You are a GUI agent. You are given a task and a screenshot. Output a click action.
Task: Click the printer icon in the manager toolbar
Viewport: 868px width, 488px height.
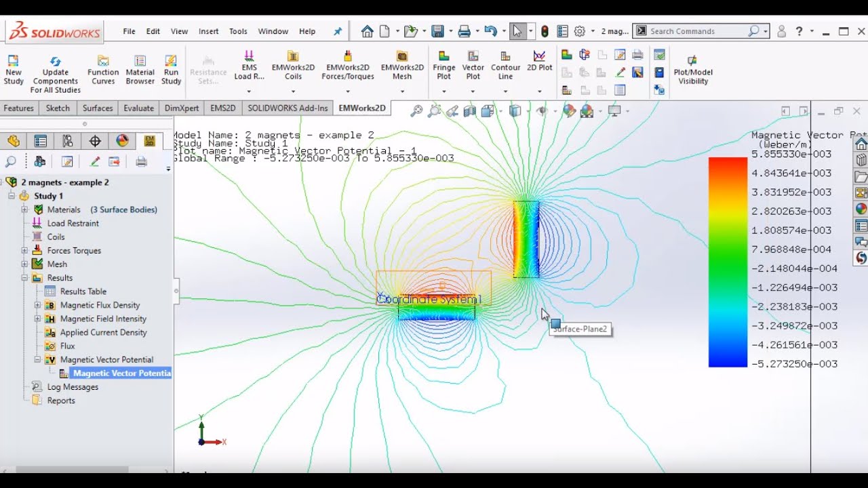pyautogui.click(x=141, y=161)
